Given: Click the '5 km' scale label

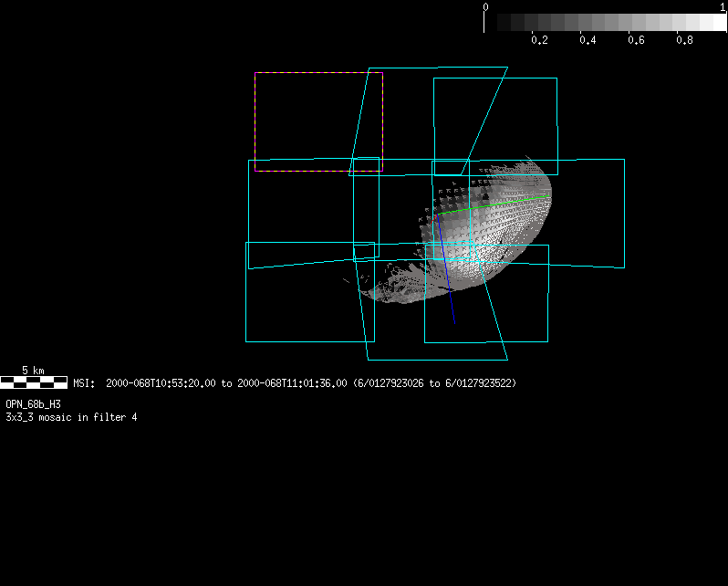Looking at the screenshot, I should (x=33, y=371).
